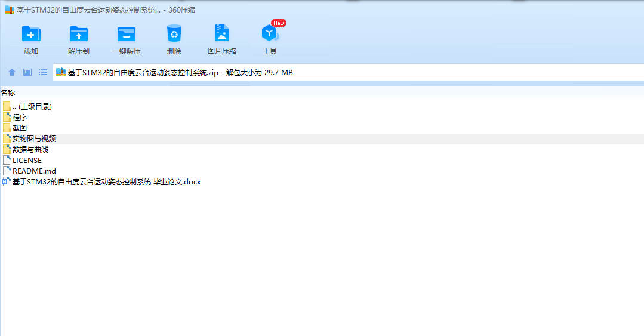Click the 添加 (Add) toolbar icon
Viewport: 644px width, 336px height.
point(31,34)
